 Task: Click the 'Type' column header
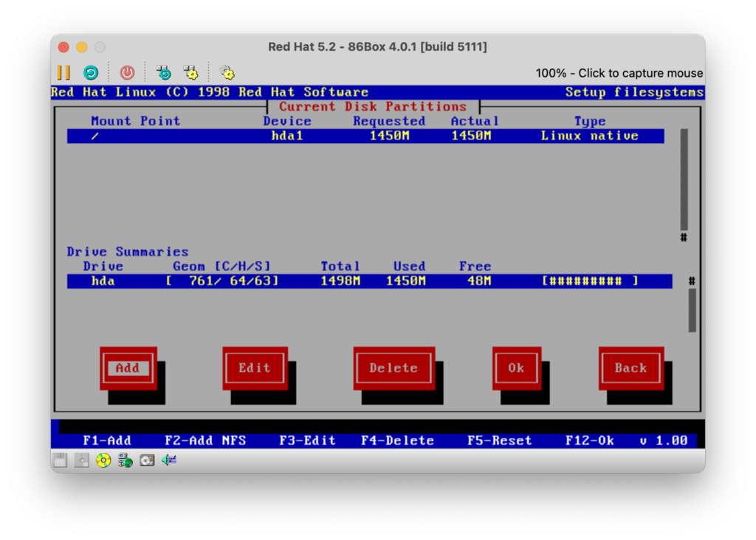coord(590,122)
